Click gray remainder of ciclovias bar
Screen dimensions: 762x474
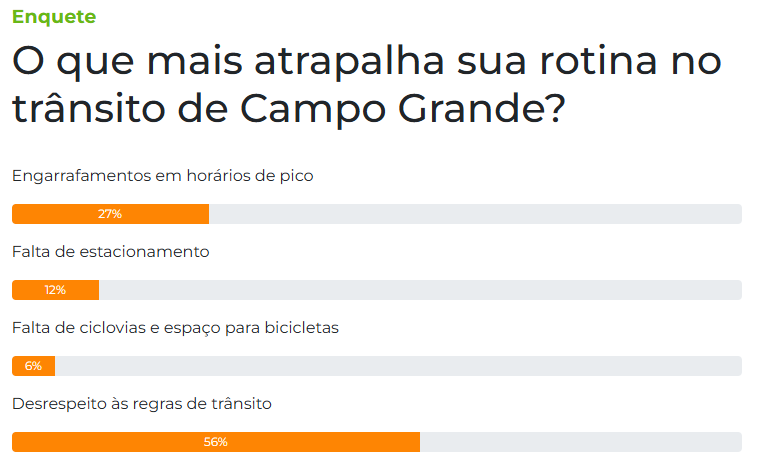coord(398,366)
